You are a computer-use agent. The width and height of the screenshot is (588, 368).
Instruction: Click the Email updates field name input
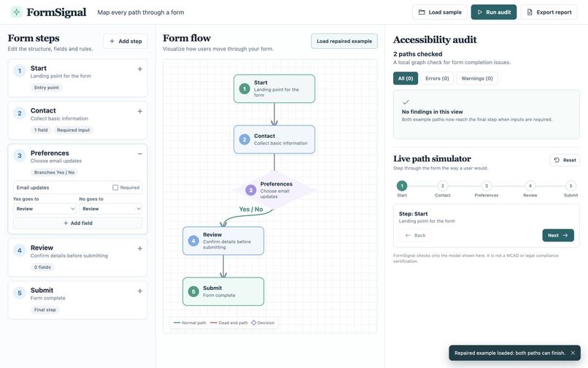[62, 188]
